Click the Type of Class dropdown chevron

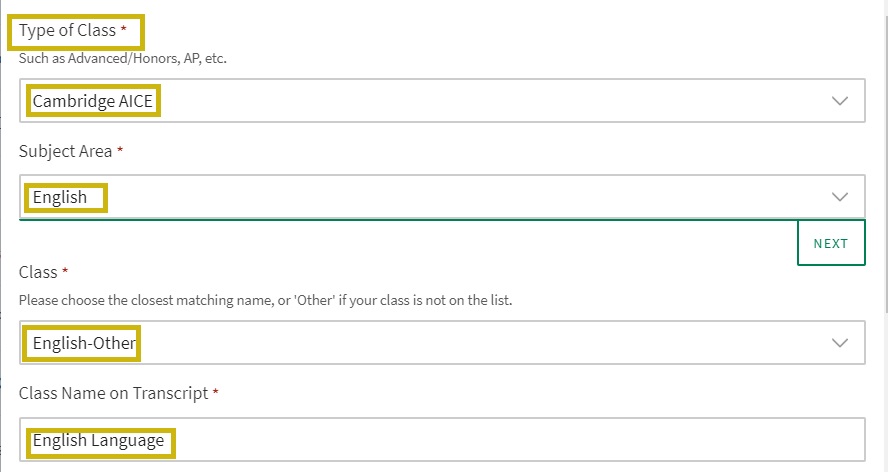pyautogui.click(x=840, y=101)
